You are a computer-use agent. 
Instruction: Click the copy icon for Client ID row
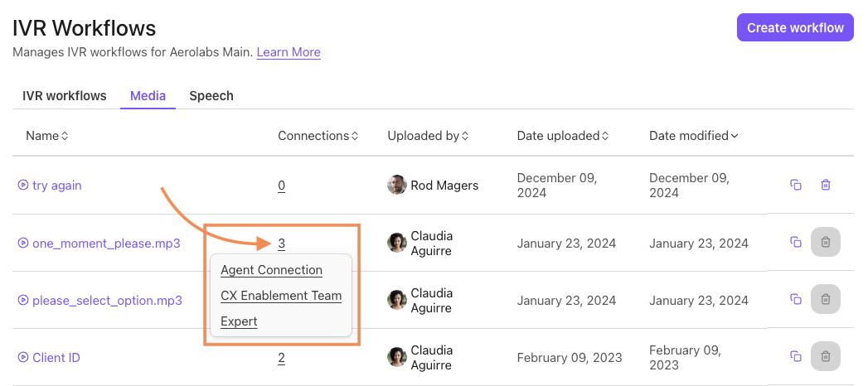point(796,356)
